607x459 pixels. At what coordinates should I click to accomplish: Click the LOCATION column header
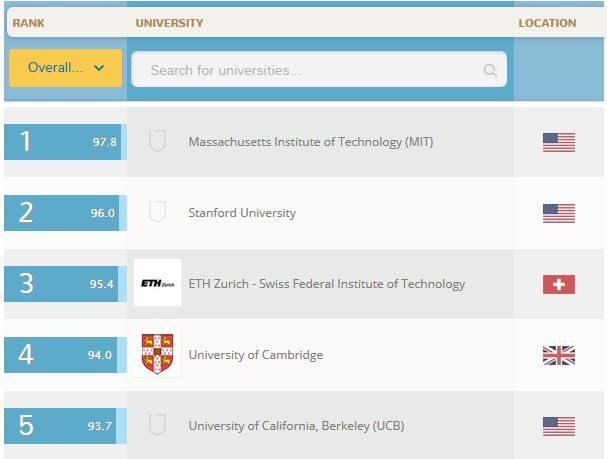(x=547, y=23)
